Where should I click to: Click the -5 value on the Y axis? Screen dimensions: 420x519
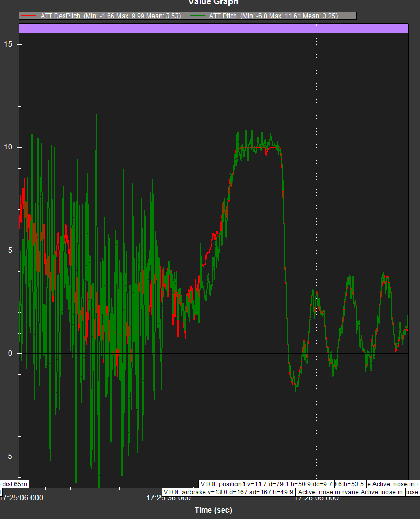9,457
